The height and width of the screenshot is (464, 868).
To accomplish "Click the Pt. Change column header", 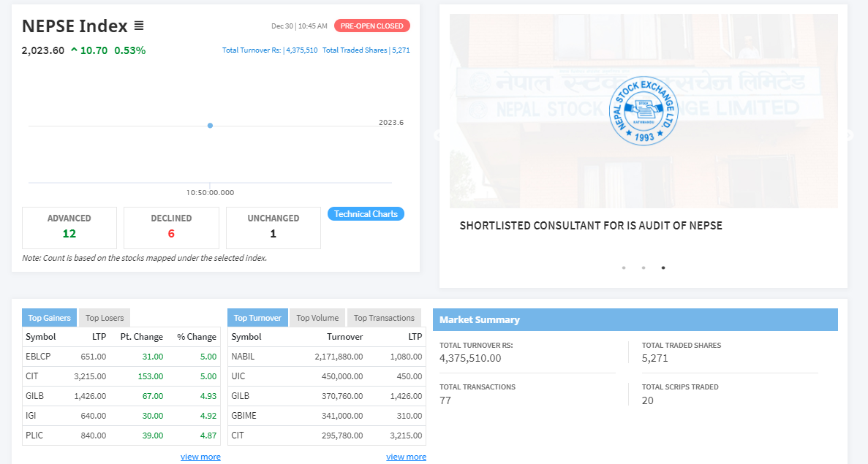I will click(x=142, y=337).
